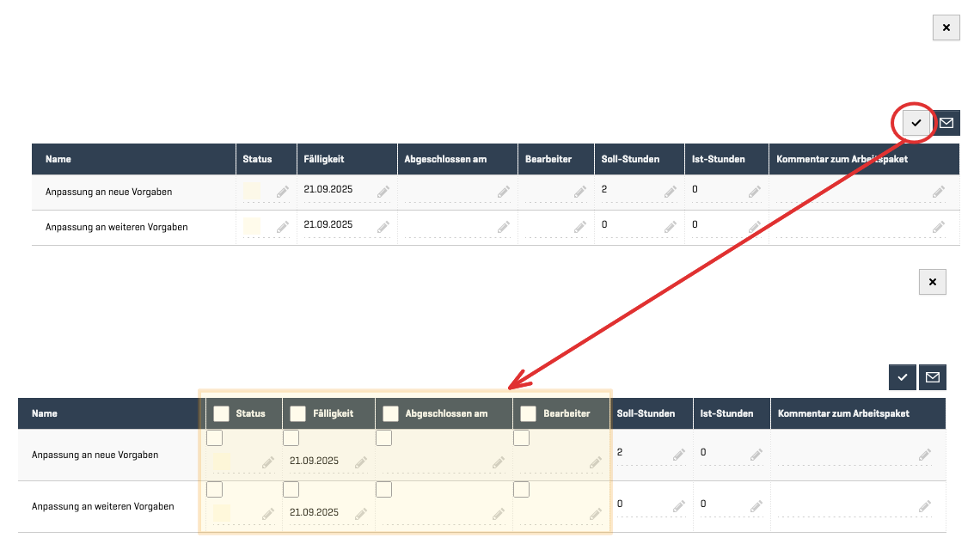
Task: Click Abgeschlossen am pencil for 'neue Vorgaben', upper table
Action: click(503, 193)
